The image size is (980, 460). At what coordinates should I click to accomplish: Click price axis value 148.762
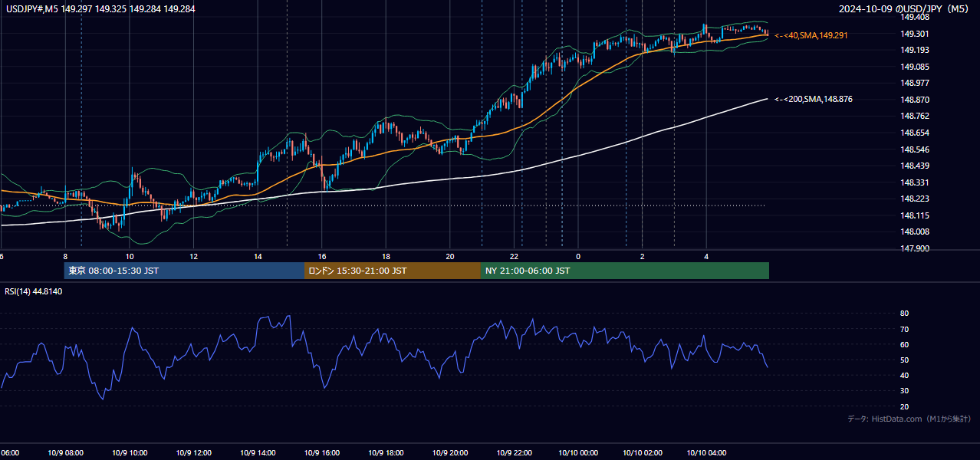(x=915, y=116)
